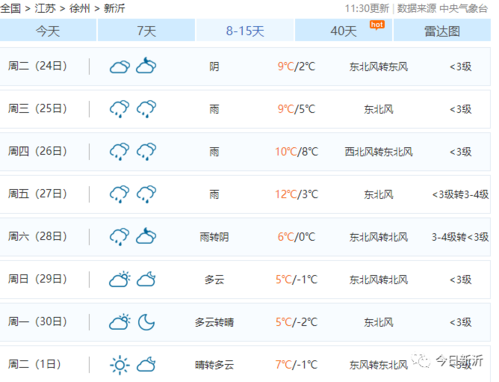Click the 9℃/5℃ temperature value
Viewport: 499px width, 382px height.
(x=296, y=109)
